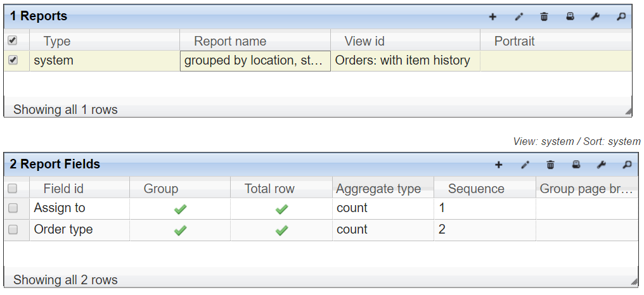Add a new Report Fields row

pos(499,165)
